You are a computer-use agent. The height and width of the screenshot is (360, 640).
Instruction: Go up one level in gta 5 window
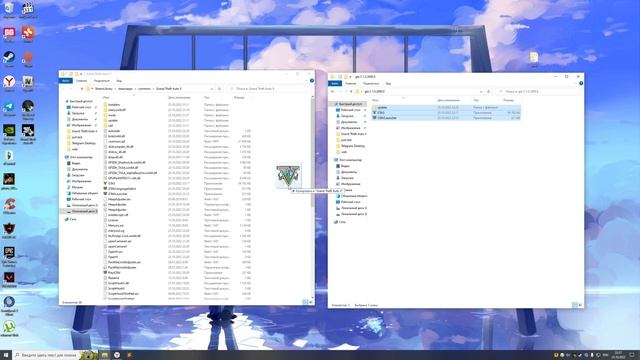pyautogui.click(x=351, y=91)
